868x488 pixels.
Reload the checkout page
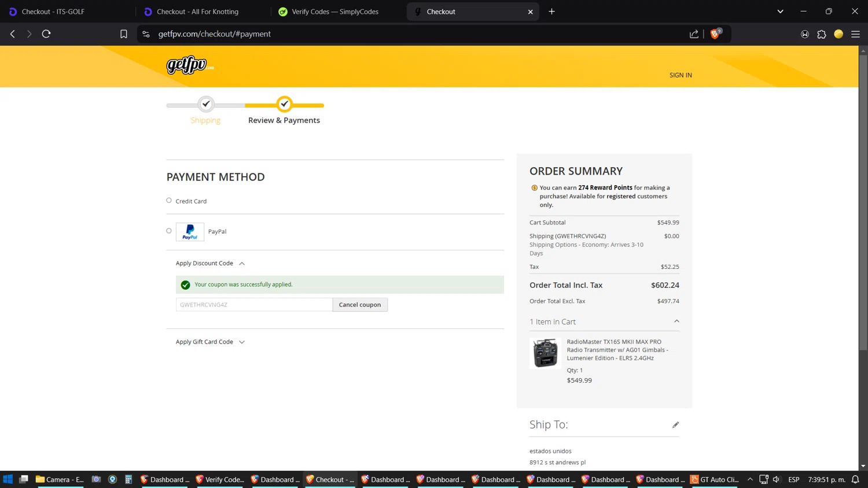click(x=46, y=34)
